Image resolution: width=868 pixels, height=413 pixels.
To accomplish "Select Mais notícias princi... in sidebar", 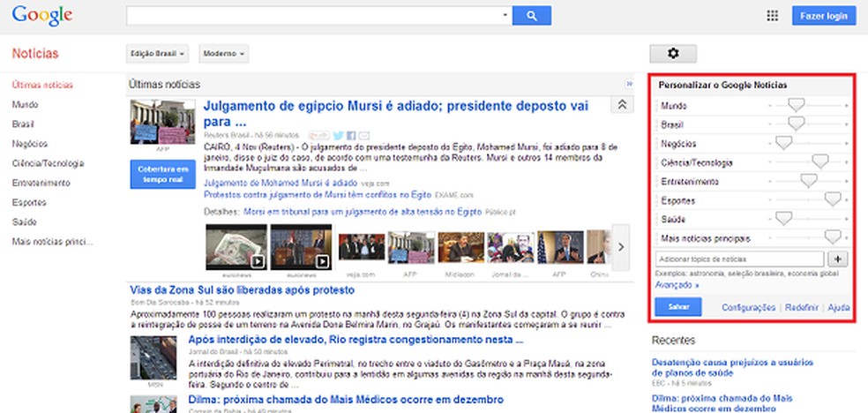I will pyautogui.click(x=53, y=242).
